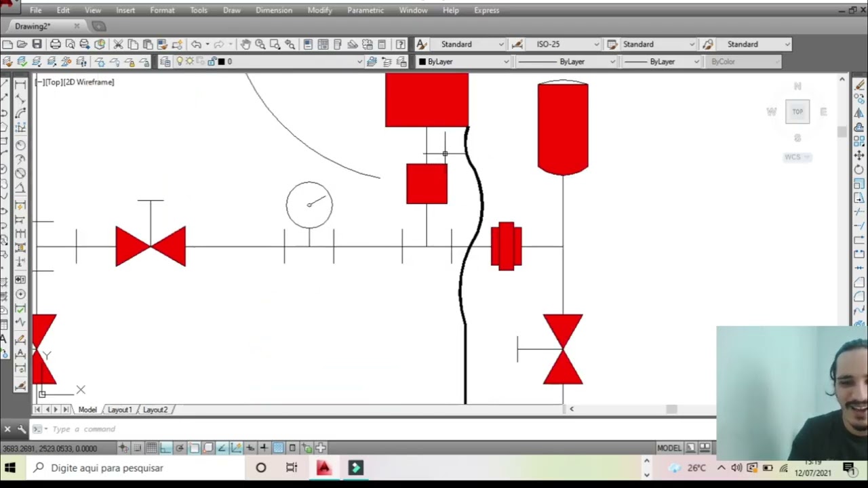This screenshot has height=488, width=868.
Task: Select the Angular dimension tool
Action: 20,188
